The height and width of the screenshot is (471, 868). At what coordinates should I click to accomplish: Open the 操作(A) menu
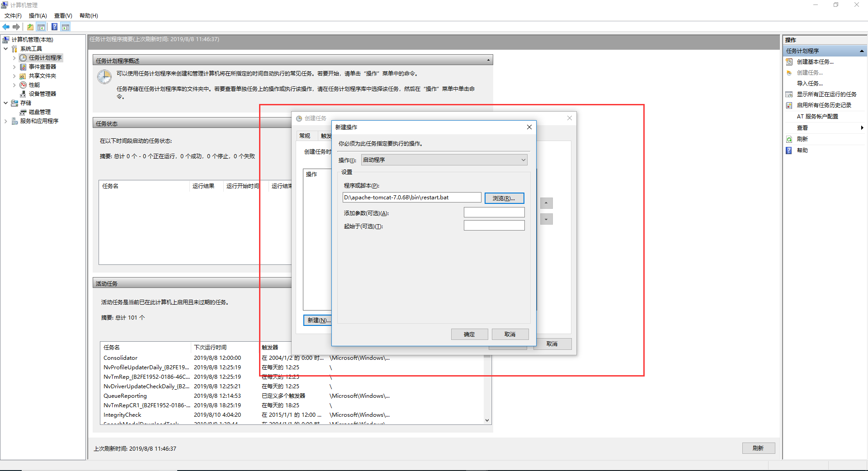38,16
